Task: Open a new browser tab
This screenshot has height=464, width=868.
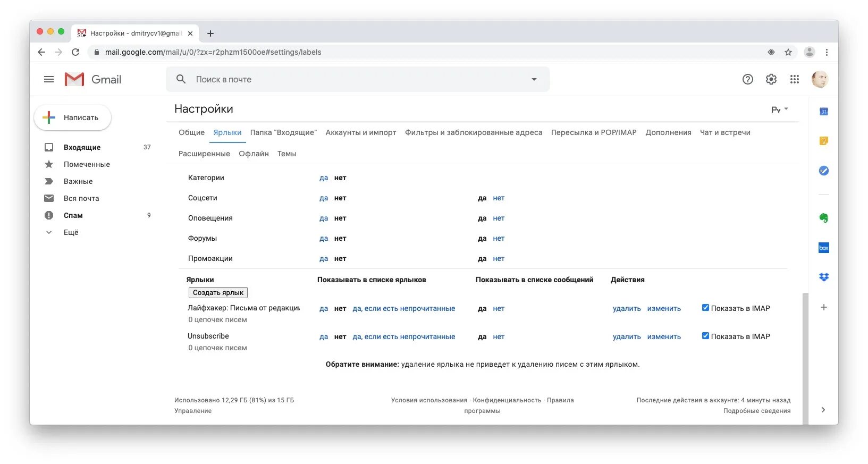Action: tap(210, 33)
